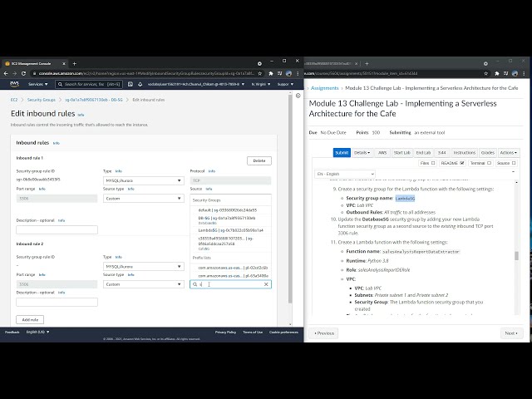The height and width of the screenshot is (399, 532).
Task: Toggle the Files checkbox
Action: coord(433,163)
